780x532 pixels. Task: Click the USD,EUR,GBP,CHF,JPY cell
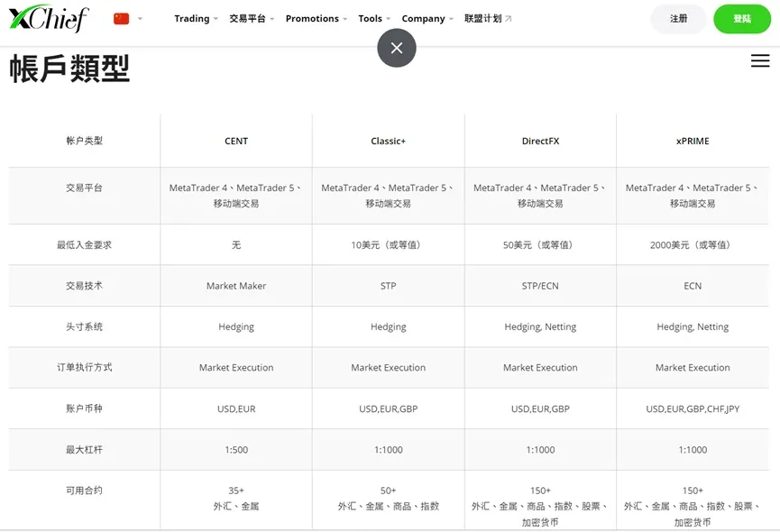pyautogui.click(x=693, y=409)
